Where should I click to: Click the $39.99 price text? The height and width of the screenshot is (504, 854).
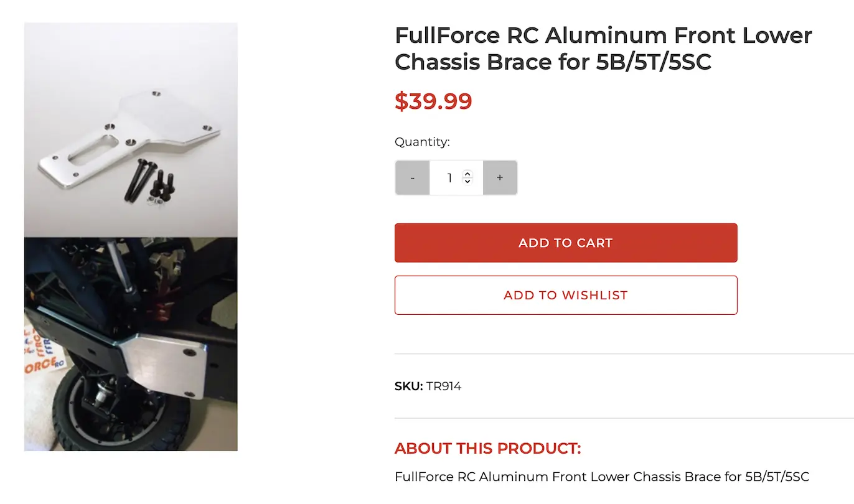click(433, 101)
